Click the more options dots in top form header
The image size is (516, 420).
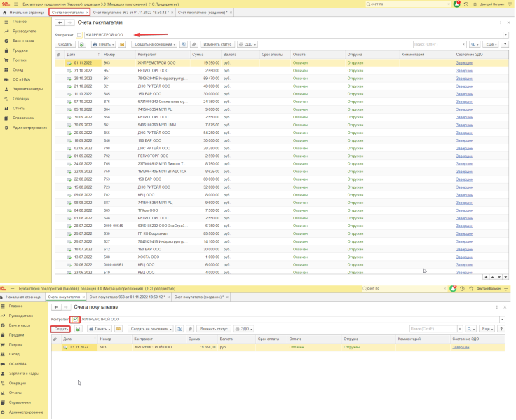point(501,22)
